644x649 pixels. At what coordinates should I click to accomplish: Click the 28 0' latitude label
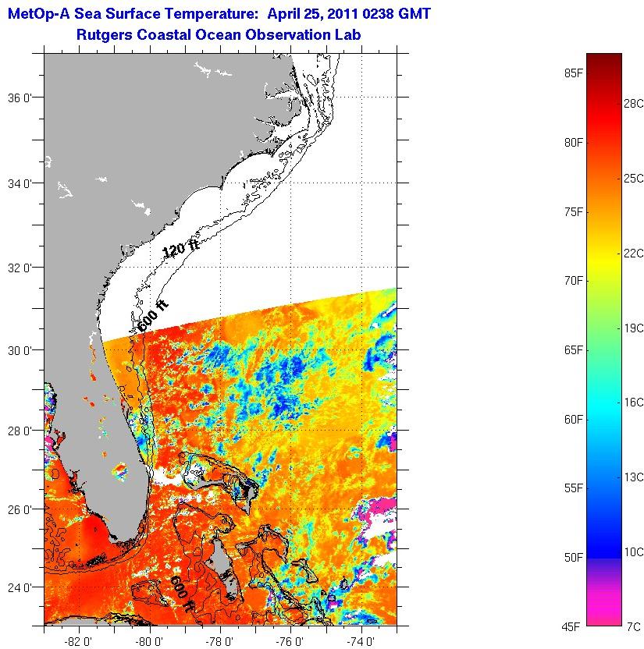coord(20,431)
